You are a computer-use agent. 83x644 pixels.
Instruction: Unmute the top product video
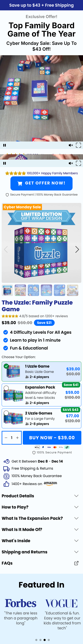[x=71, y=145]
